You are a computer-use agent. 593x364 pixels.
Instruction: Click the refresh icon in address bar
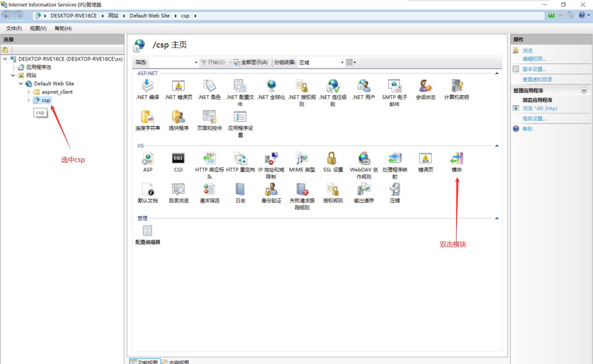(551, 15)
